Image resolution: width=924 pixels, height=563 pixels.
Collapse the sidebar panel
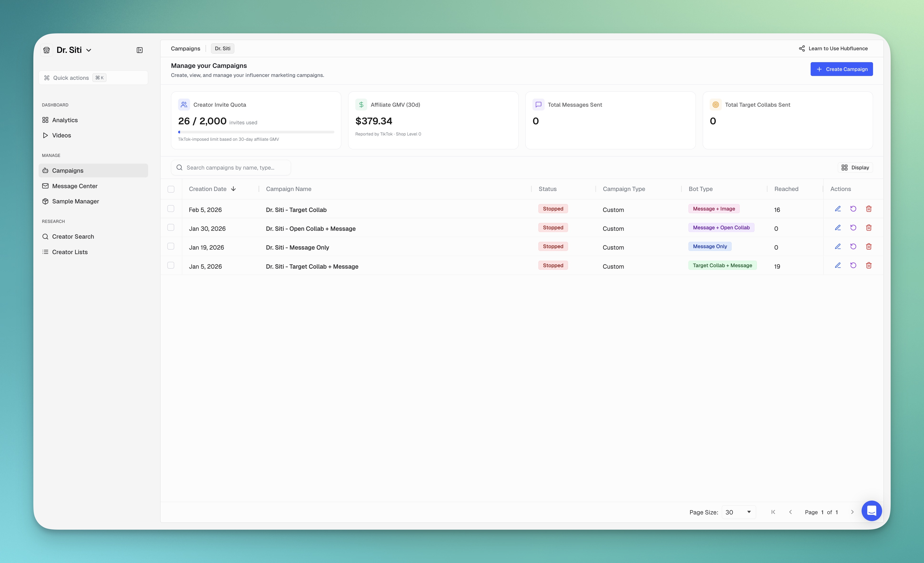(x=140, y=50)
